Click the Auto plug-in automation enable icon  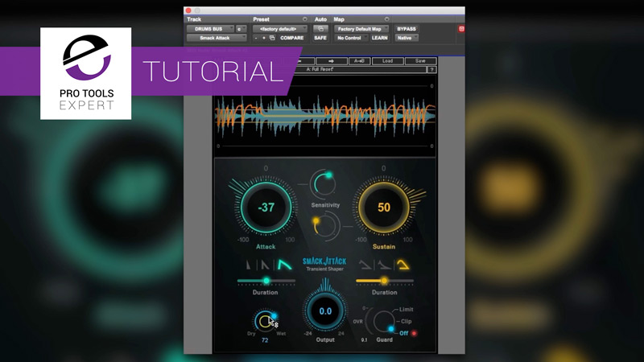pyautogui.click(x=320, y=29)
